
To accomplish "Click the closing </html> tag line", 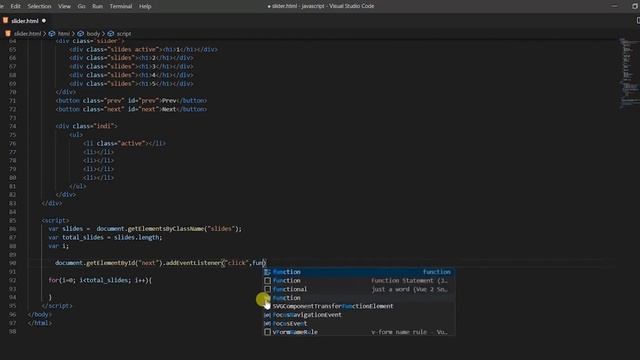I will pyautogui.click(x=40, y=323).
